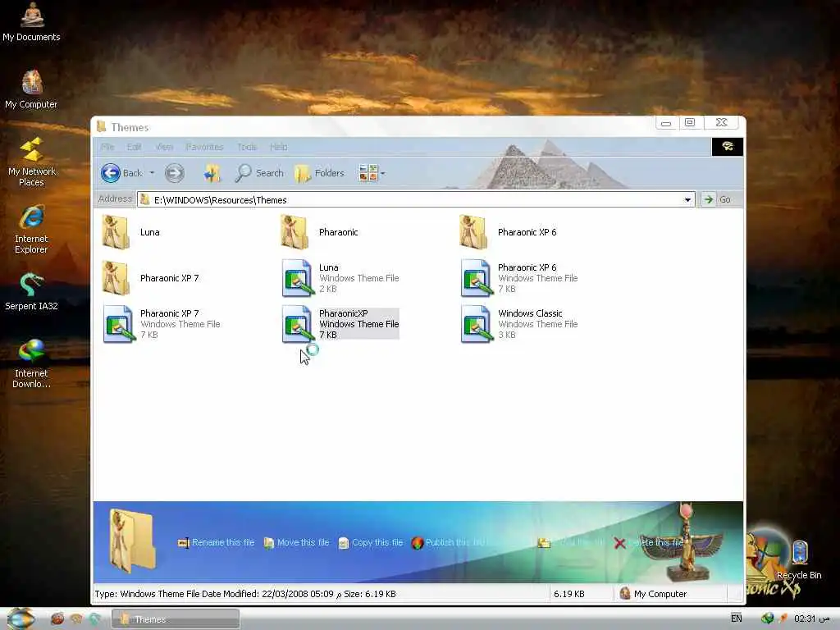Click the Themes taskbar button

tap(176, 619)
